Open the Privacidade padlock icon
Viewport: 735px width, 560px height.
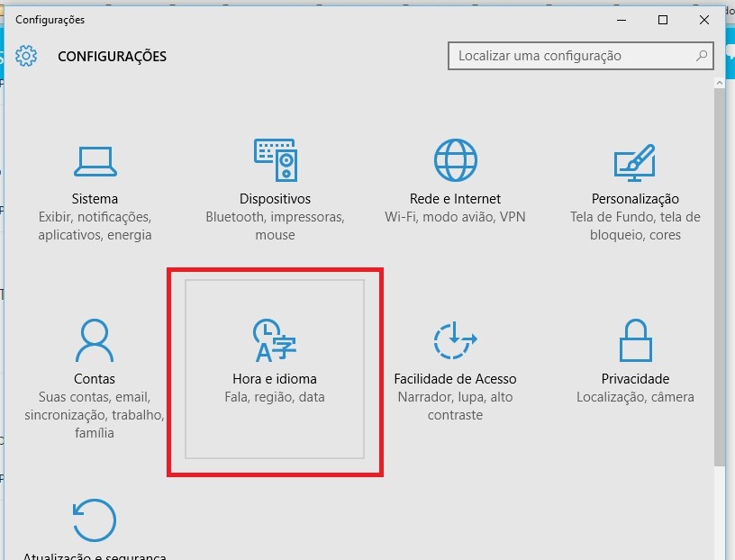(635, 340)
